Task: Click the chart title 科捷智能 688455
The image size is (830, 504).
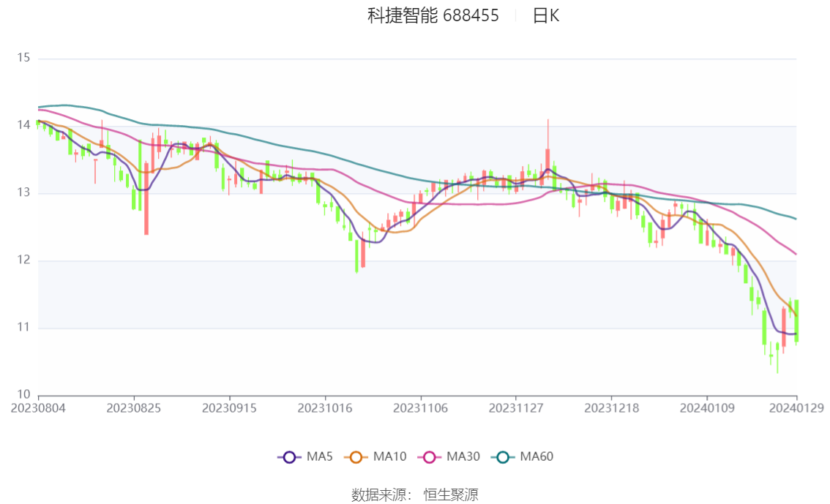Action: pyautogui.click(x=433, y=15)
